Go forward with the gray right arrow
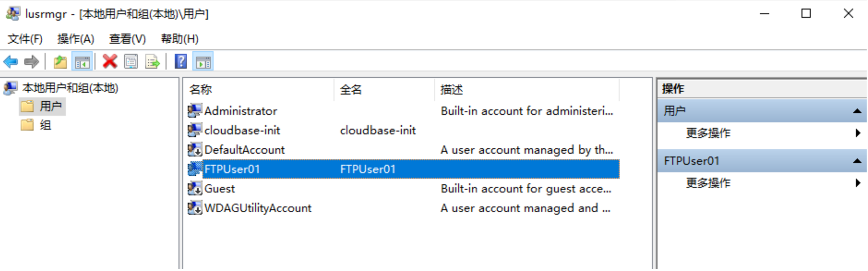This screenshot has height=271, width=868. pos(31,62)
